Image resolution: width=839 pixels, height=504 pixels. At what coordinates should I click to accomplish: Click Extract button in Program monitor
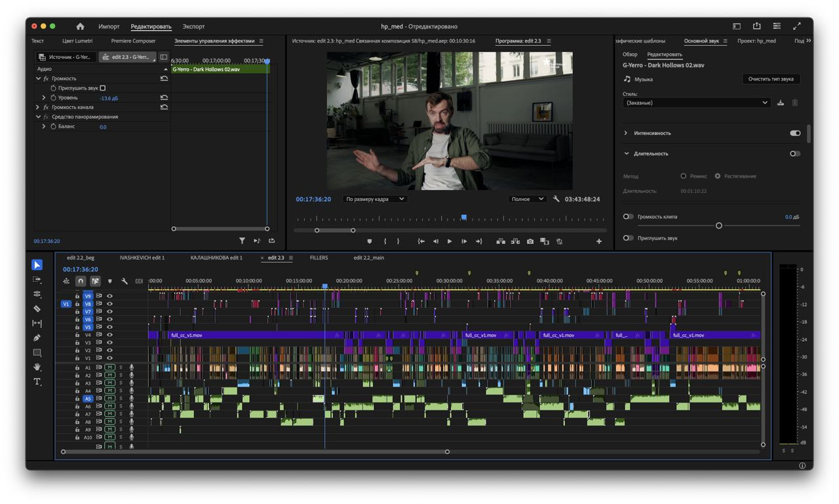(x=515, y=241)
